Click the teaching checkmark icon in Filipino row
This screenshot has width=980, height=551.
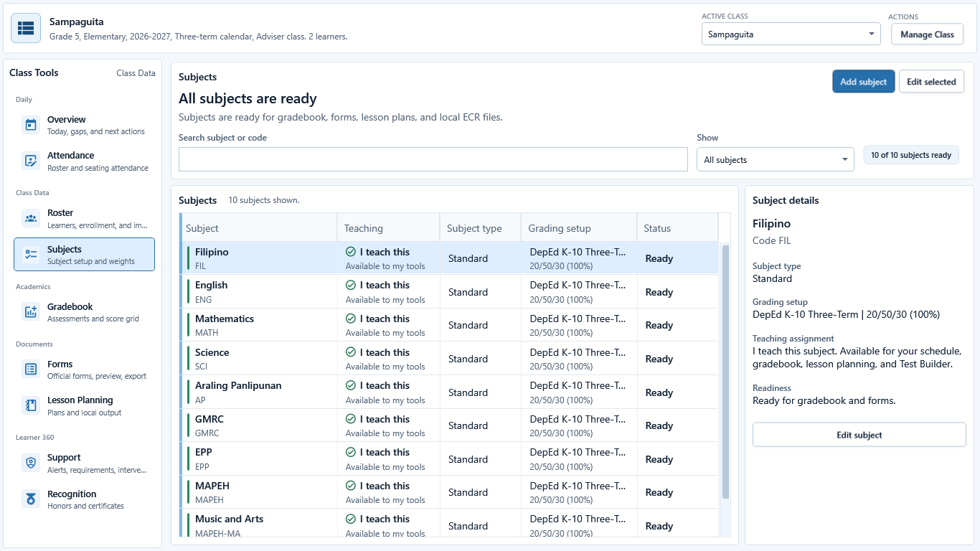(x=351, y=252)
